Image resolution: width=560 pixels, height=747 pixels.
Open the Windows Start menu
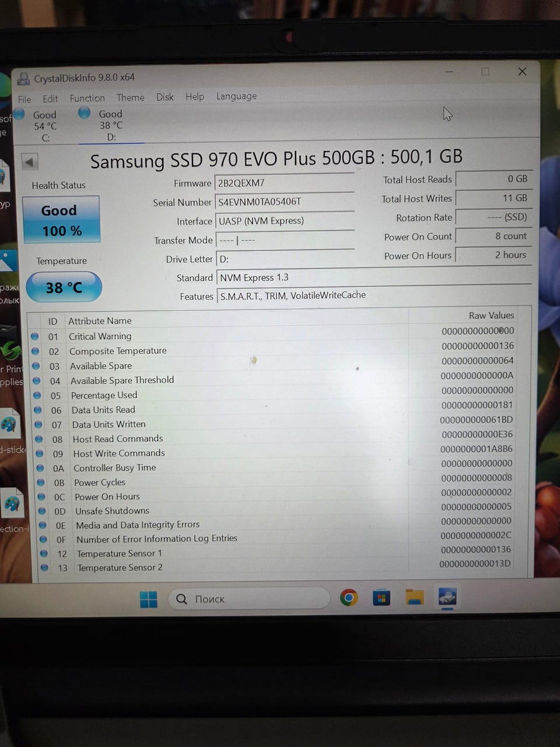click(x=149, y=599)
